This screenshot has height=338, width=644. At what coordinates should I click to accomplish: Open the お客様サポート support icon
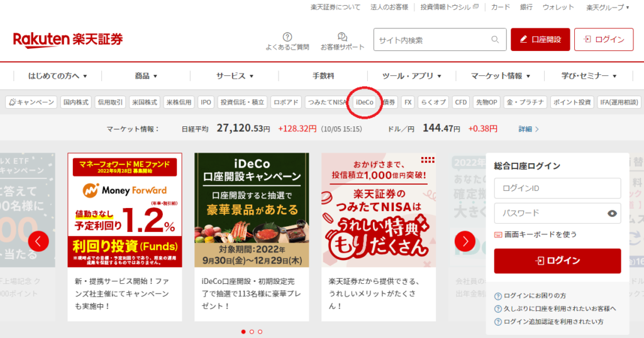pos(342,41)
